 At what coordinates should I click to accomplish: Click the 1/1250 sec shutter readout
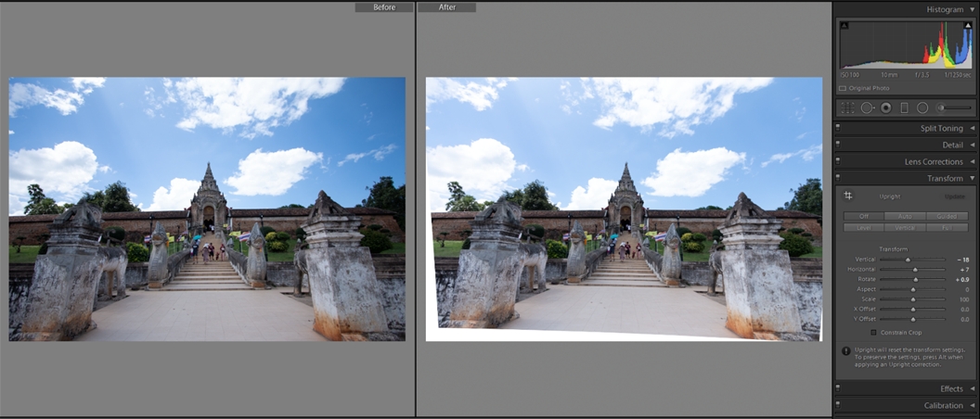(958, 75)
